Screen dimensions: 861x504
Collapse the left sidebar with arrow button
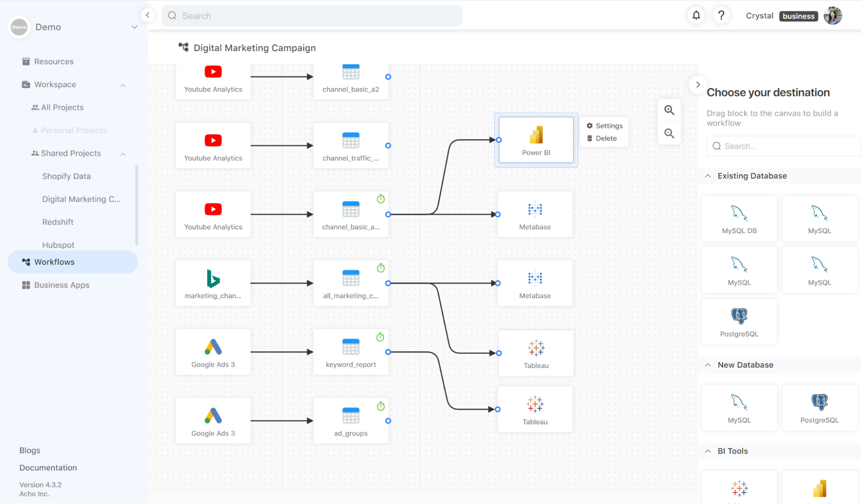coord(148,15)
